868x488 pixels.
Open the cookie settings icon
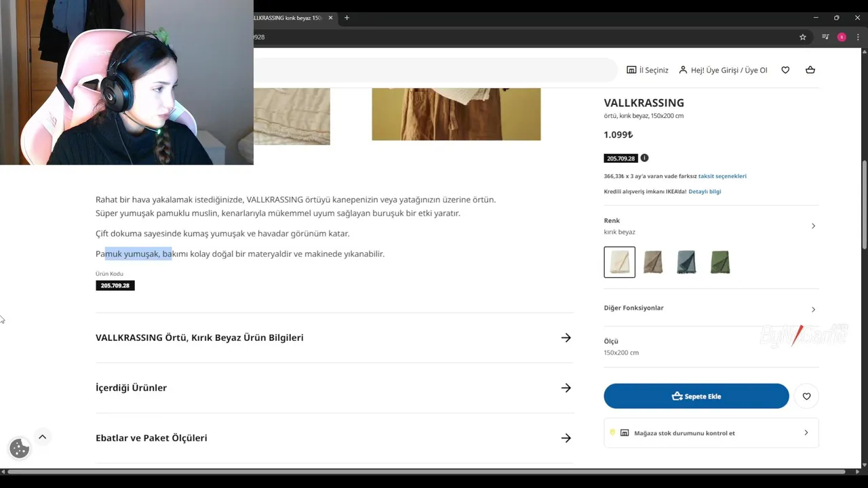pos(19,448)
